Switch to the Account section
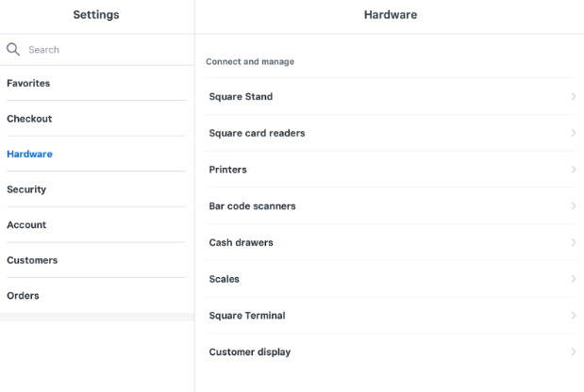The height and width of the screenshot is (392, 584). point(26,225)
